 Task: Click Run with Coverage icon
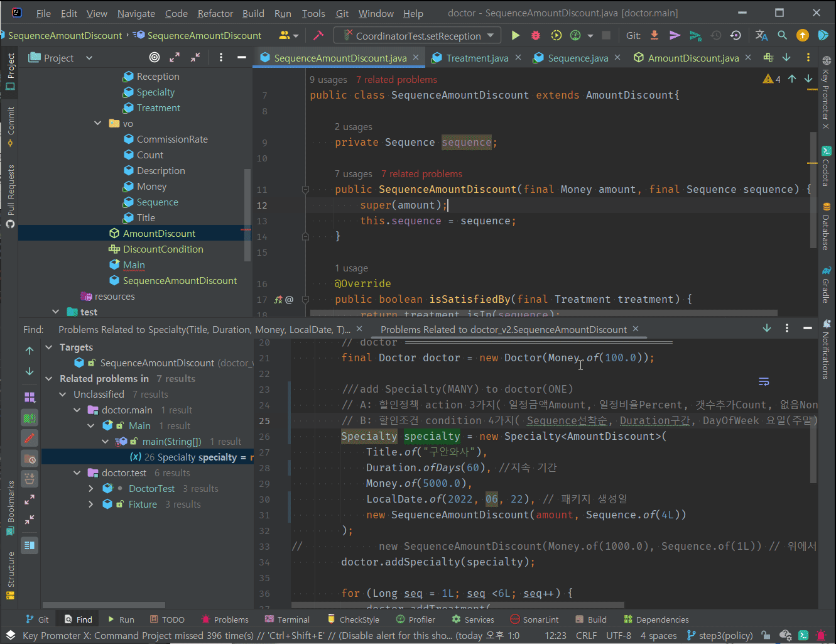coord(556,35)
